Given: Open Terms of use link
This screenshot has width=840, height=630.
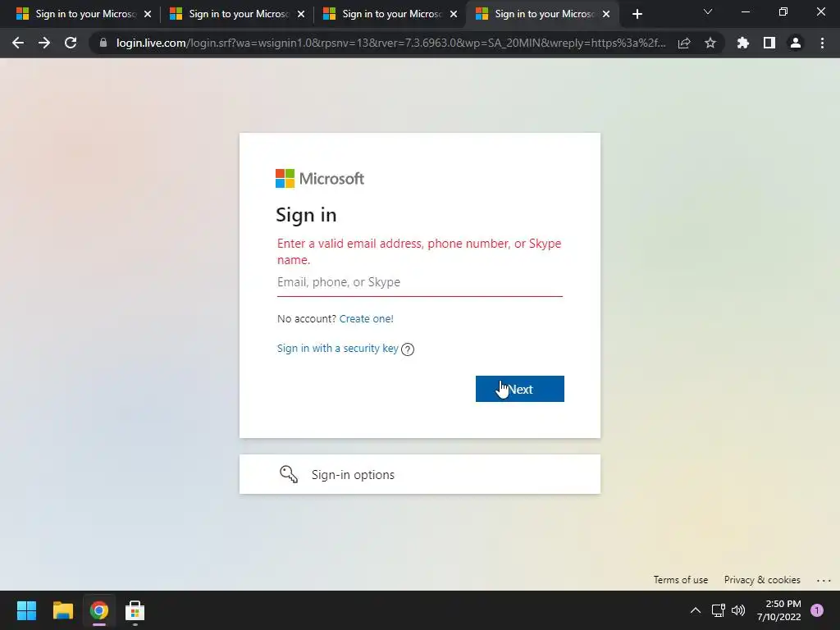Looking at the screenshot, I should [x=680, y=580].
